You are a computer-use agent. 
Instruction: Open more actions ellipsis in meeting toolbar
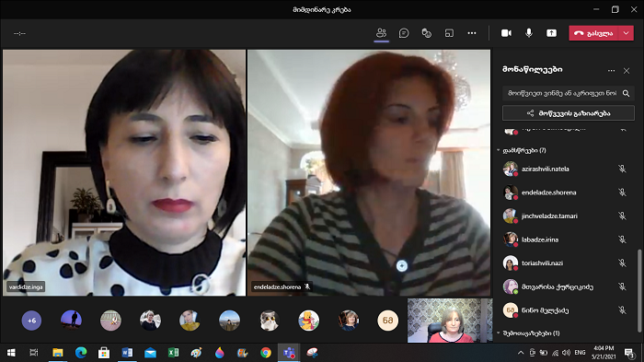pos(472,33)
